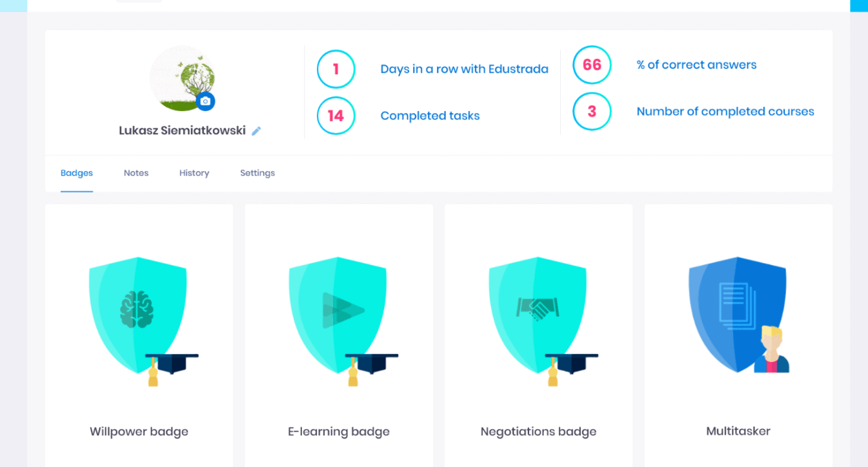The width and height of the screenshot is (868, 467).
Task: Click the circle showing 1 day streak
Action: coord(336,69)
